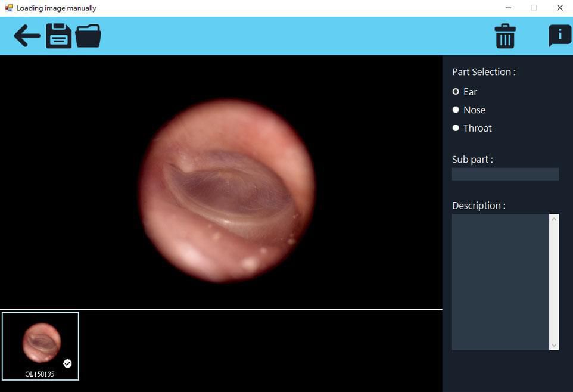Select the Throat radio button
Viewport: 573px width, 392px height.
(456, 128)
